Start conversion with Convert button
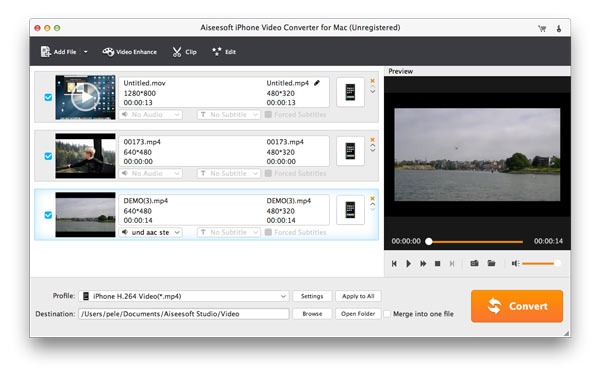The width and height of the screenshot is (600, 378). point(517,306)
